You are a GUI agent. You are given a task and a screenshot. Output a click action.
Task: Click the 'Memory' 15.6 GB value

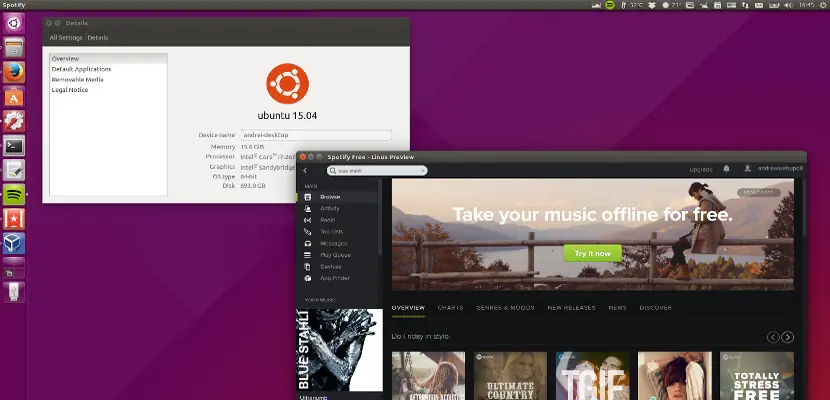click(x=252, y=147)
